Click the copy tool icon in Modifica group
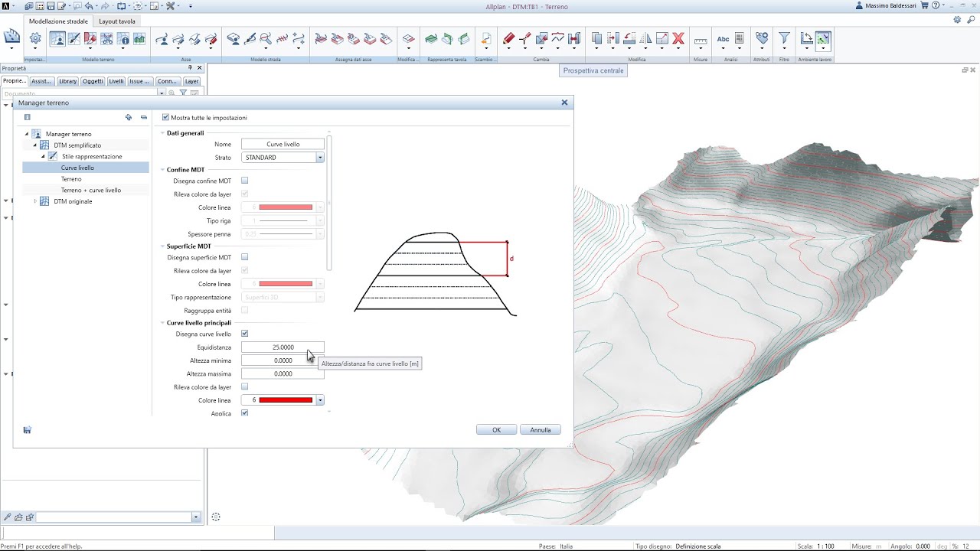 click(x=597, y=39)
